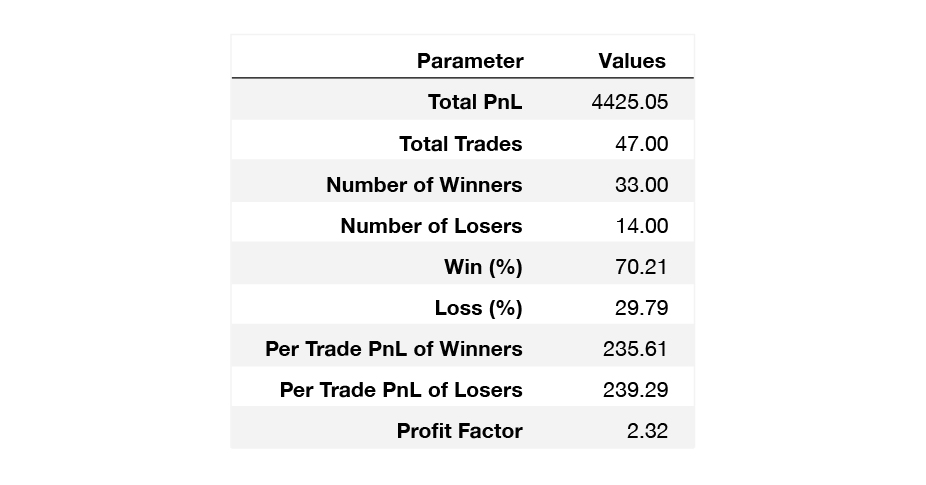Select Per Trade PnL of Winners label
This screenshot has height=485, width=926.
pyautogui.click(x=394, y=349)
